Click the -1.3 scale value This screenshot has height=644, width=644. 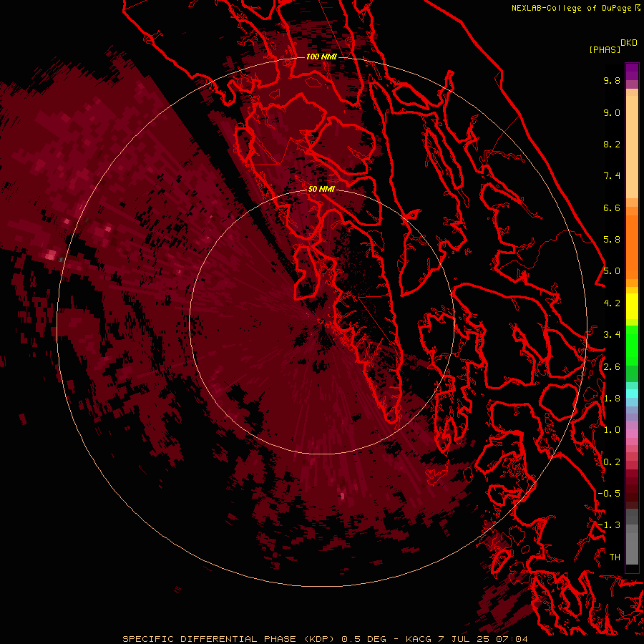(x=609, y=525)
